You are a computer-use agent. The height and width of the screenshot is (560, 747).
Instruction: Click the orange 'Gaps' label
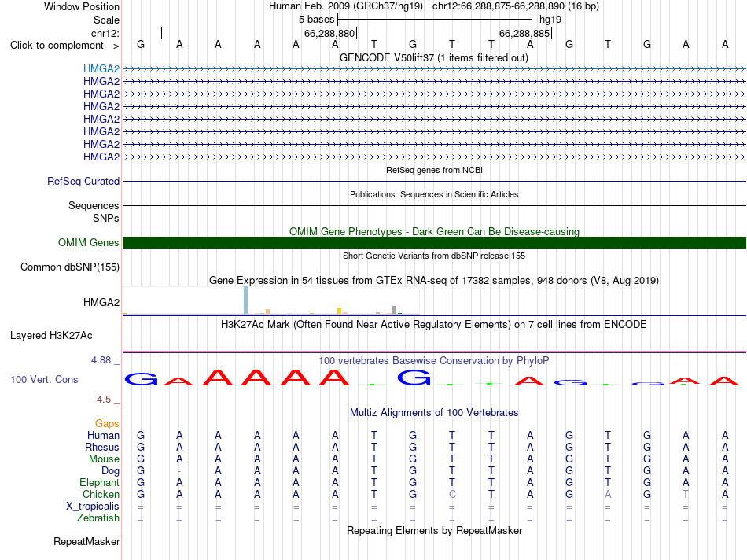107,423
